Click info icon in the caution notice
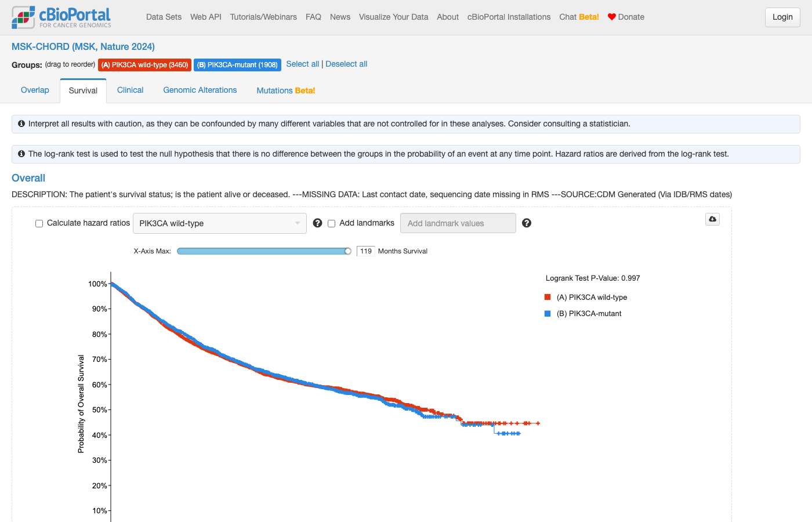This screenshot has width=812, height=522. pos(21,124)
